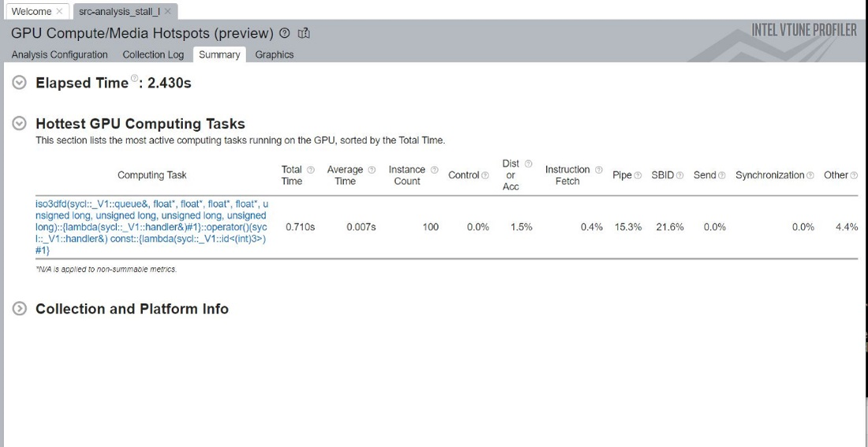The width and height of the screenshot is (868, 447).
Task: Expand the Collection and Platform Info section
Action: (20, 309)
